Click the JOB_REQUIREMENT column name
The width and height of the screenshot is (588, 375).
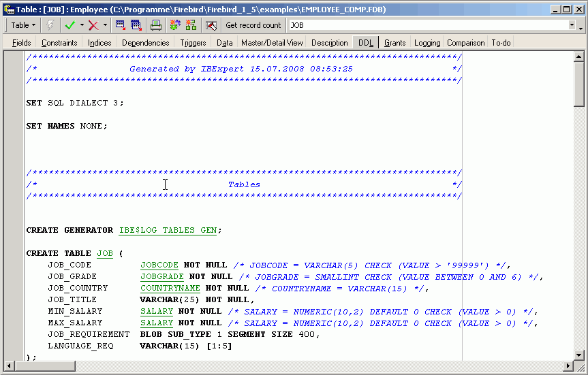tap(89, 334)
